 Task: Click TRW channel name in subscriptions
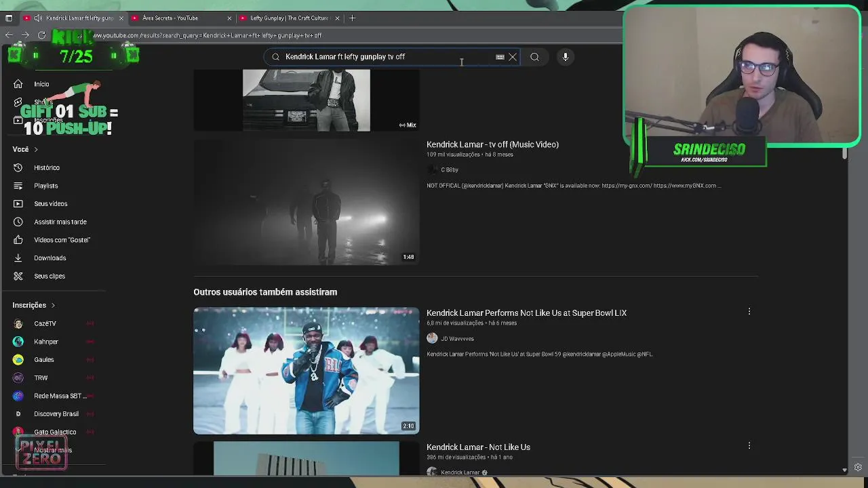(41, 378)
